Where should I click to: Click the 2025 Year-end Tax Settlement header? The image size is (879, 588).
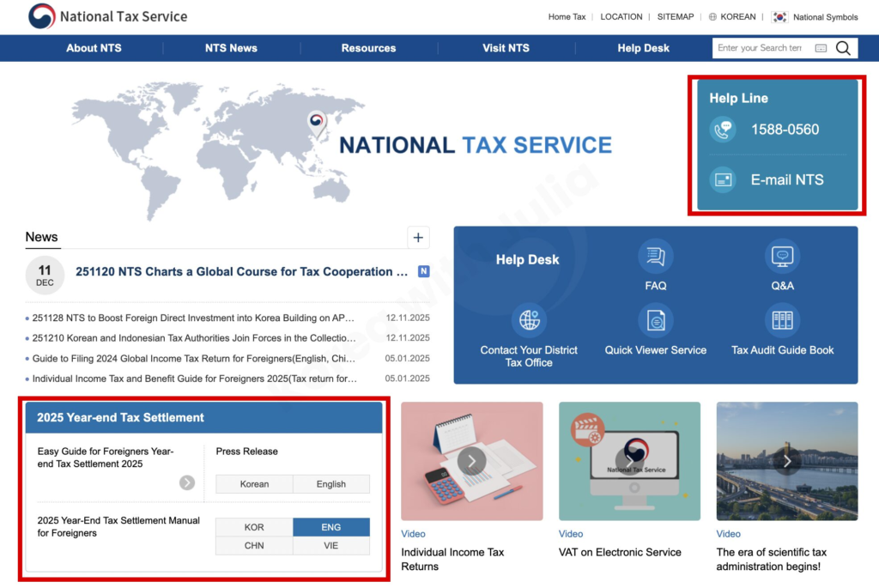point(203,417)
